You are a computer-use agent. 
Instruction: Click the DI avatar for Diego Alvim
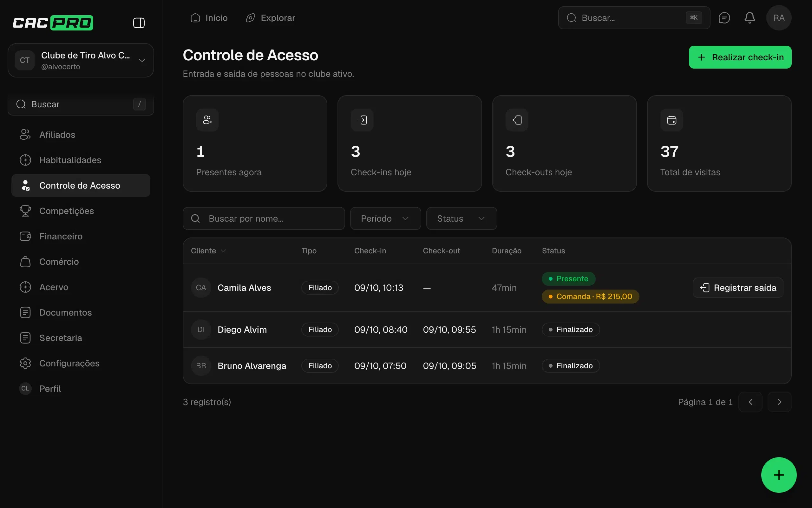click(201, 330)
